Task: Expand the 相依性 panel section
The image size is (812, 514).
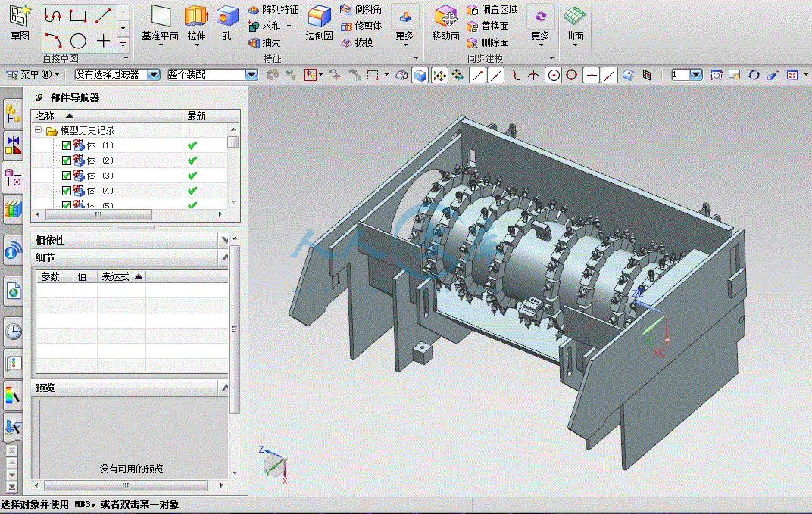Action: click(x=224, y=240)
